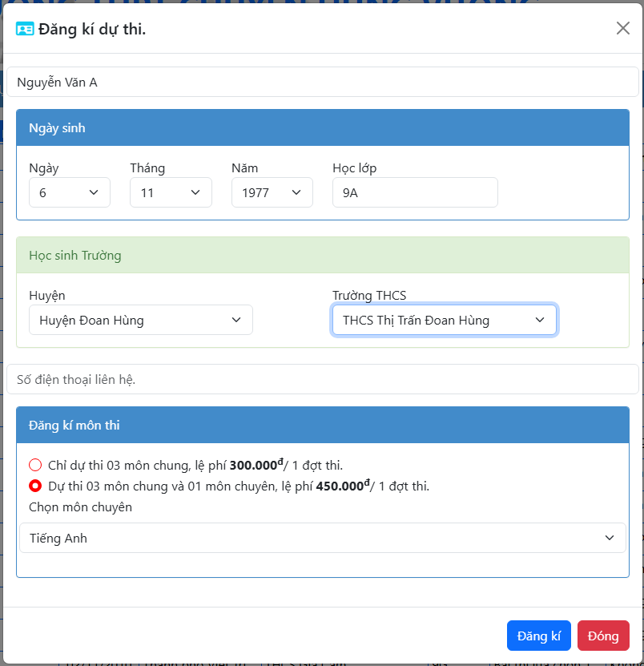Viewport: 644px width, 666px height.
Task: Open the Ngày (day) dropdown
Action: point(69,192)
